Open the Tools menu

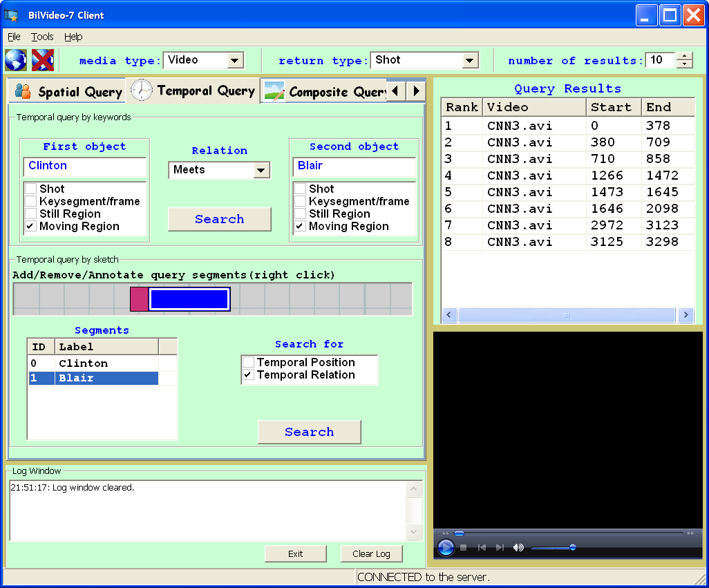(42, 37)
